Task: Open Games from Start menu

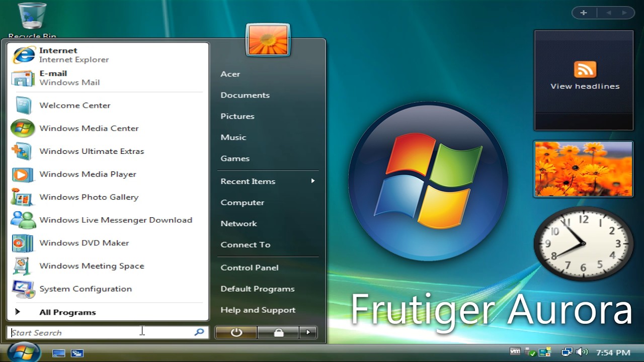Action: coord(268,158)
